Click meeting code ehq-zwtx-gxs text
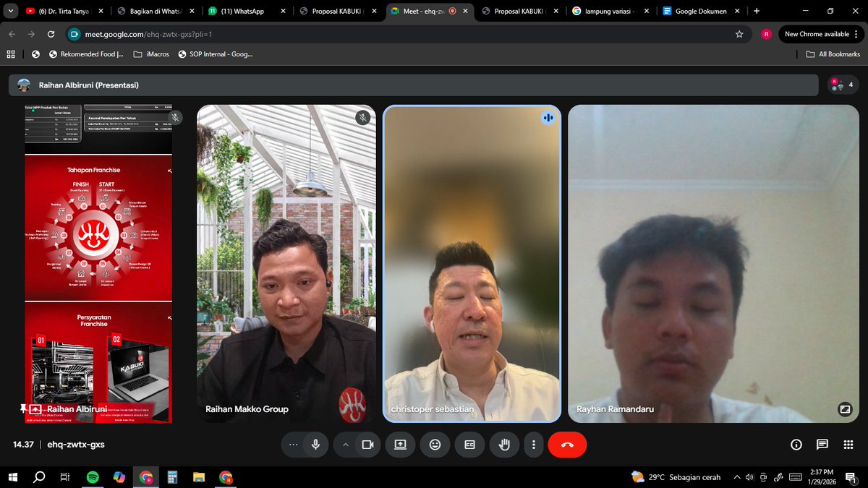868x488 pixels. tap(76, 445)
